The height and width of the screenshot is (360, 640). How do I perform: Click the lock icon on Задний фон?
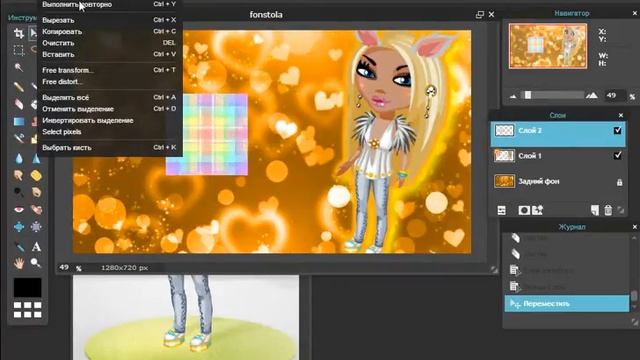click(x=619, y=182)
